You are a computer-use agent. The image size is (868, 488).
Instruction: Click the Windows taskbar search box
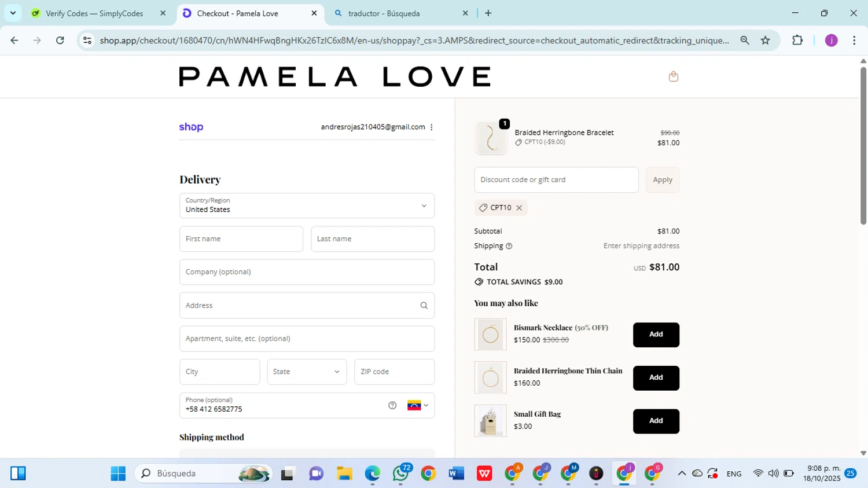[x=204, y=474]
